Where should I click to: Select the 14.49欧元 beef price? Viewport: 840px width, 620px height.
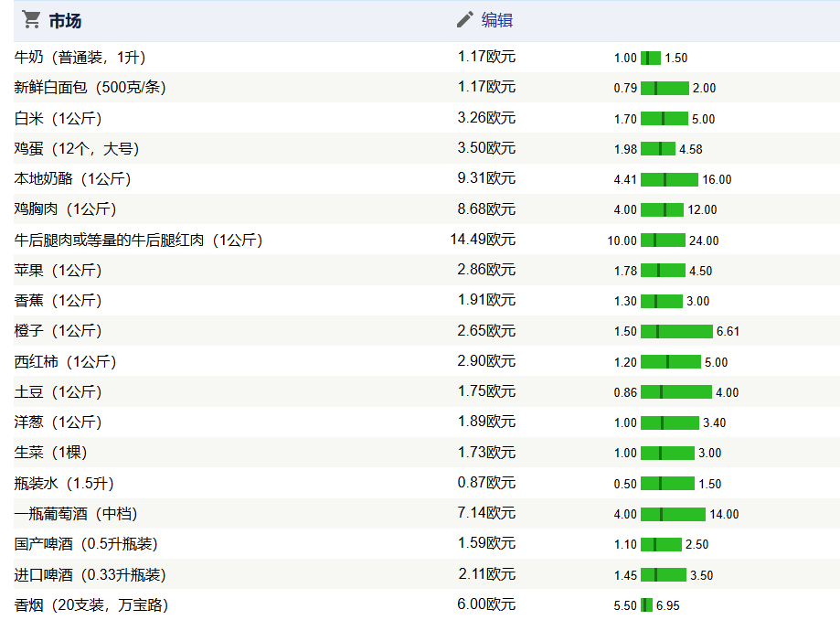coord(483,239)
